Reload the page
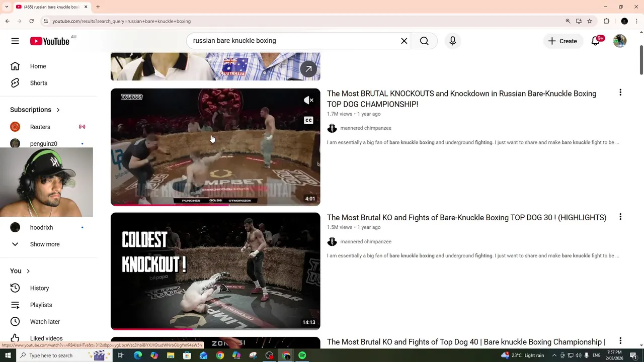 pyautogui.click(x=31, y=21)
